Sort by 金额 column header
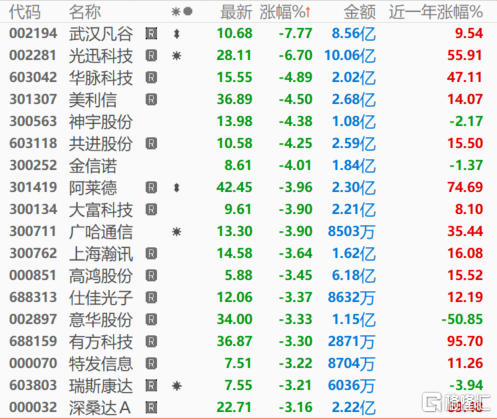The height and width of the screenshot is (419, 497). (360, 12)
